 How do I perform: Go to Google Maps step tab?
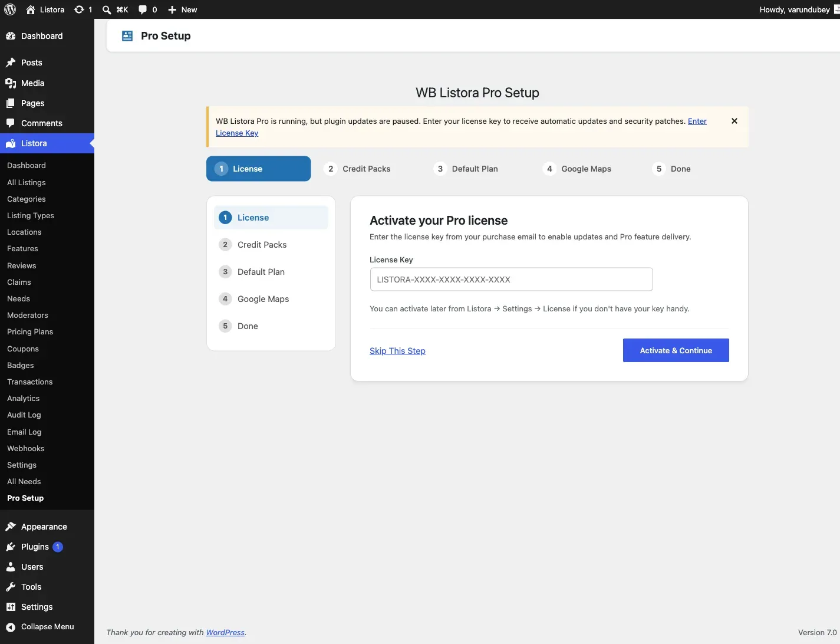(578, 169)
